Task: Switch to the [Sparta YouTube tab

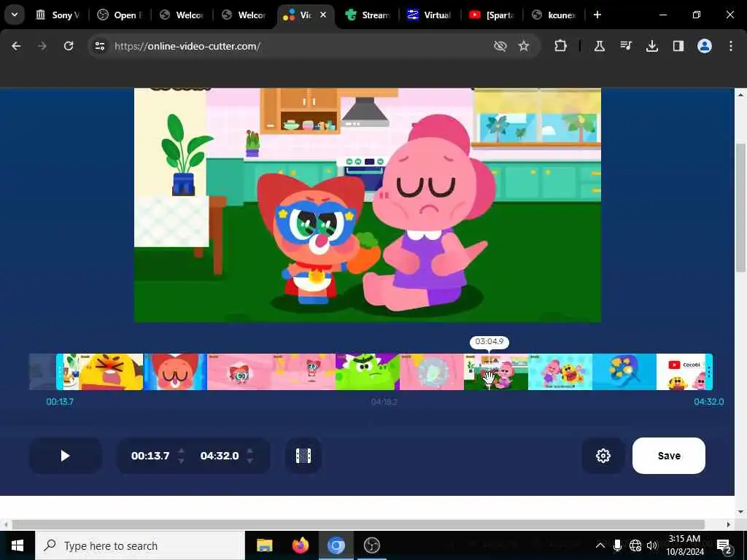Action: pyautogui.click(x=492, y=15)
